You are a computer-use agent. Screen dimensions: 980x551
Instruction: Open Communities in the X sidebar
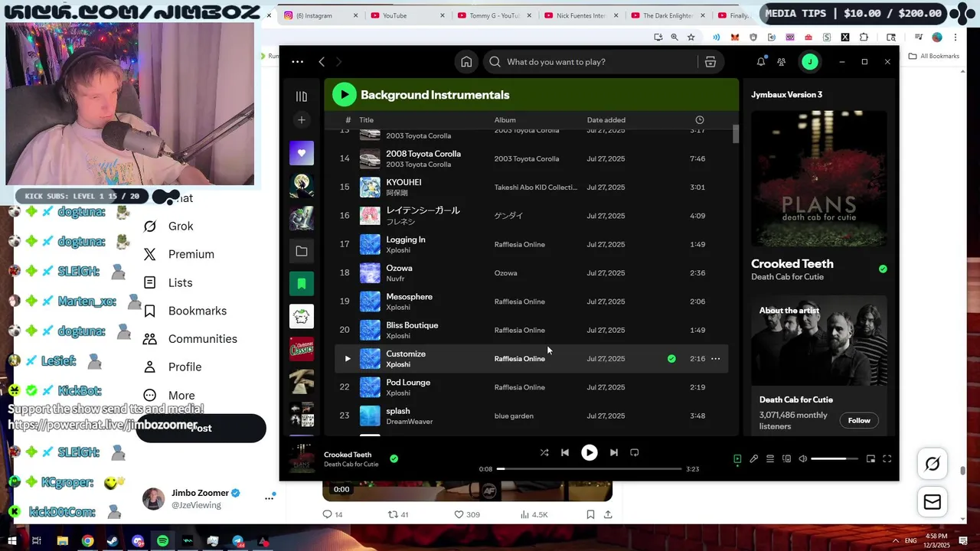coord(191,339)
